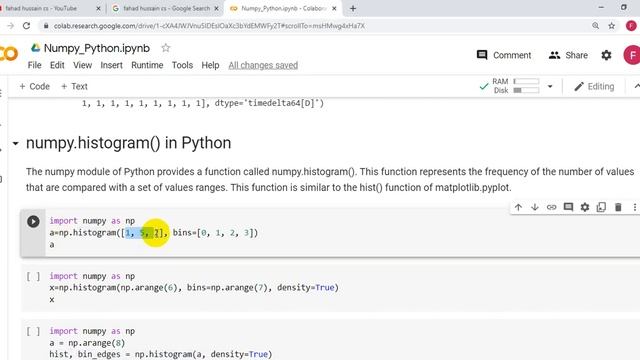Open the Help menu
Viewport: 640px width, 360px height.
(x=210, y=65)
